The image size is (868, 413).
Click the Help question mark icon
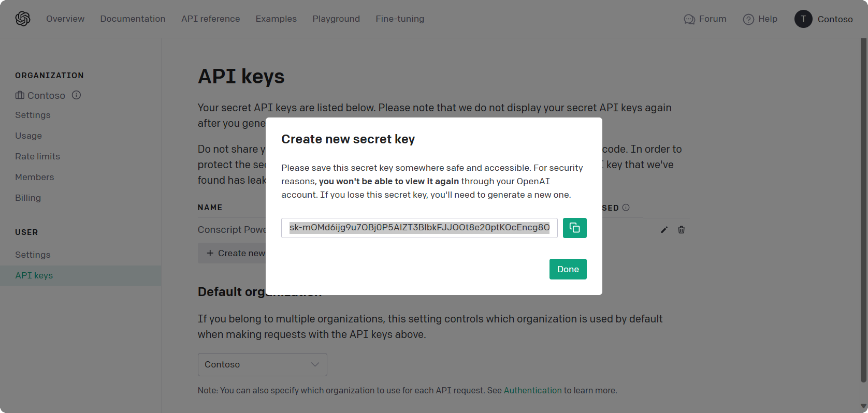pos(748,19)
